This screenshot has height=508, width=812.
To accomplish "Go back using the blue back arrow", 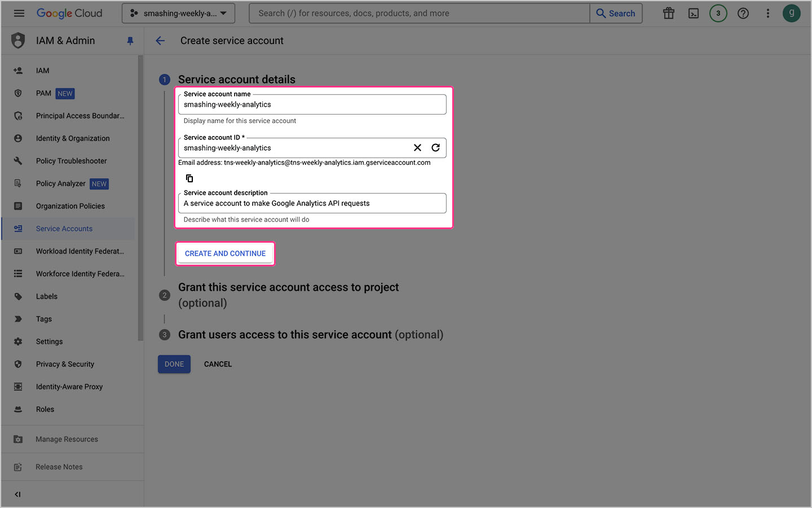I will coord(160,41).
